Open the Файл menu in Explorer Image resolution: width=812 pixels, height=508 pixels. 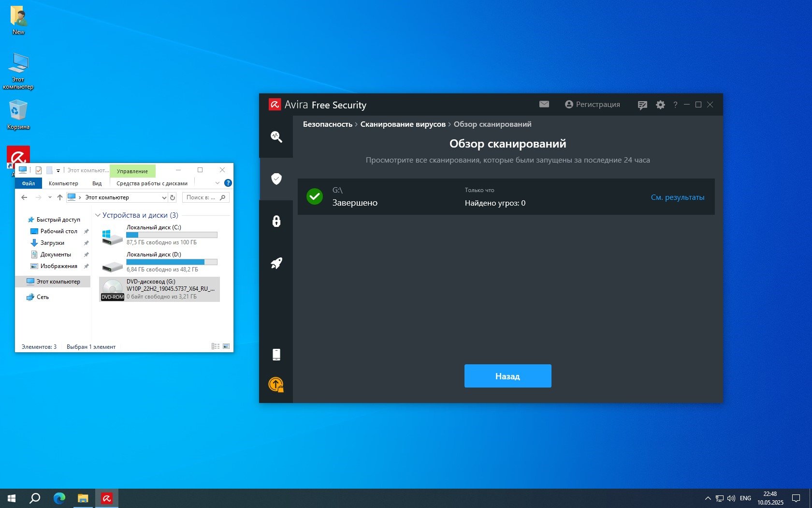28,183
